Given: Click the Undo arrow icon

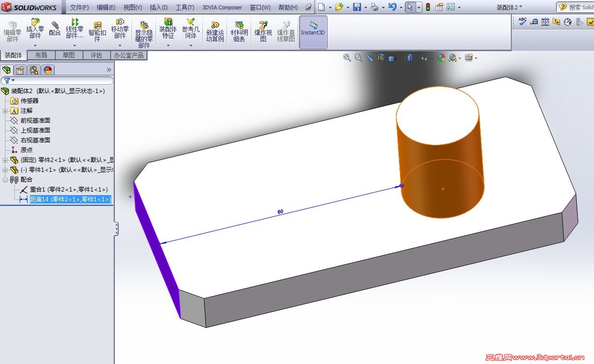Looking at the screenshot, I should 392,7.
